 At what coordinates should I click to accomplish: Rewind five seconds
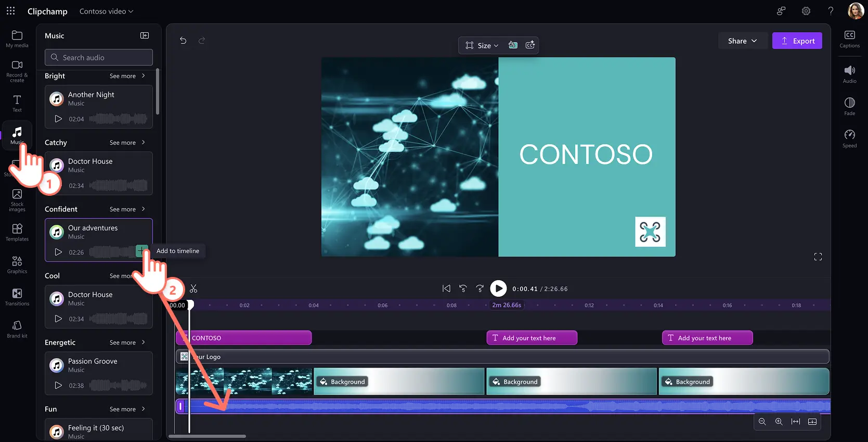click(463, 288)
